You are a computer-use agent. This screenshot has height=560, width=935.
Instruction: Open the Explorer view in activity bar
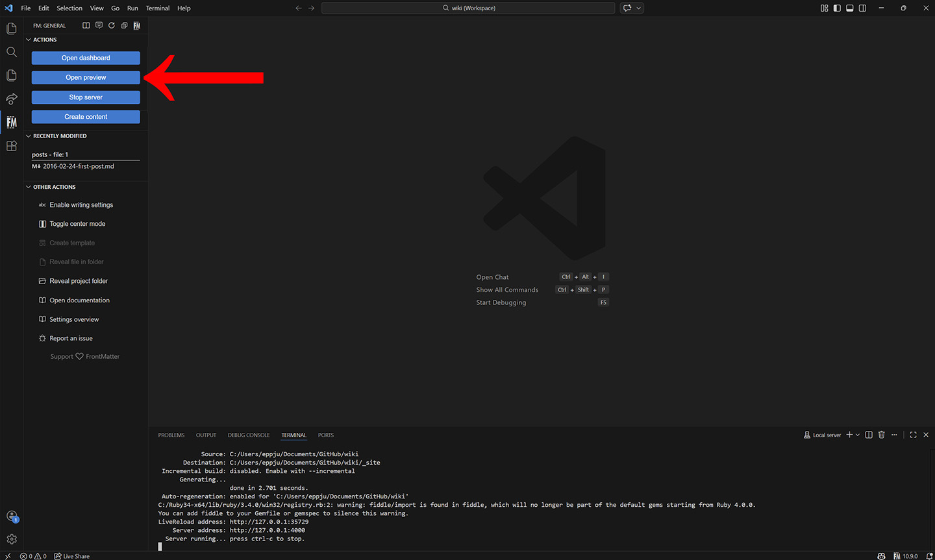pos(12,29)
